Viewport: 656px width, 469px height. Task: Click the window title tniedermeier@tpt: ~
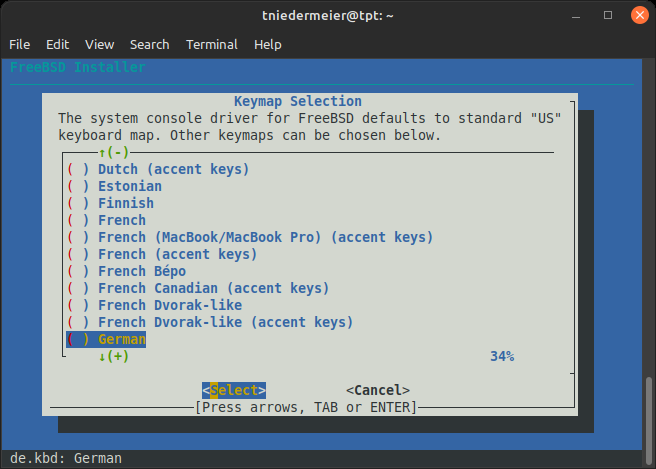pyautogui.click(x=328, y=15)
